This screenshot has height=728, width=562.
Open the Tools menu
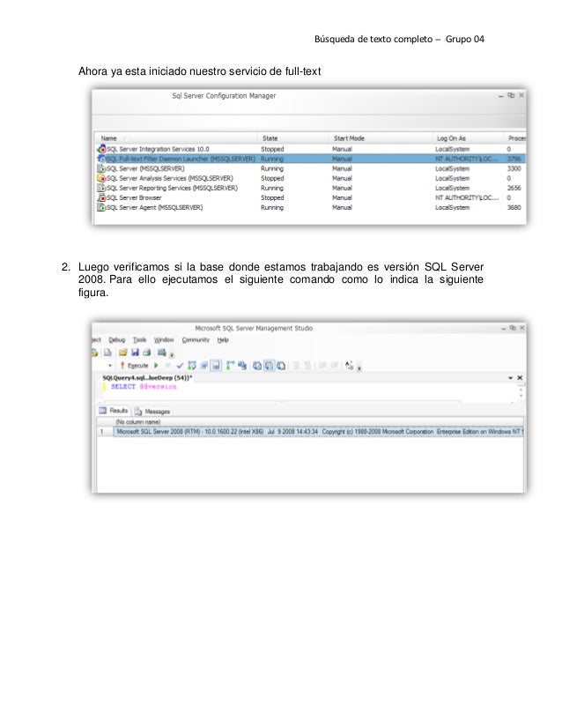pyautogui.click(x=139, y=340)
